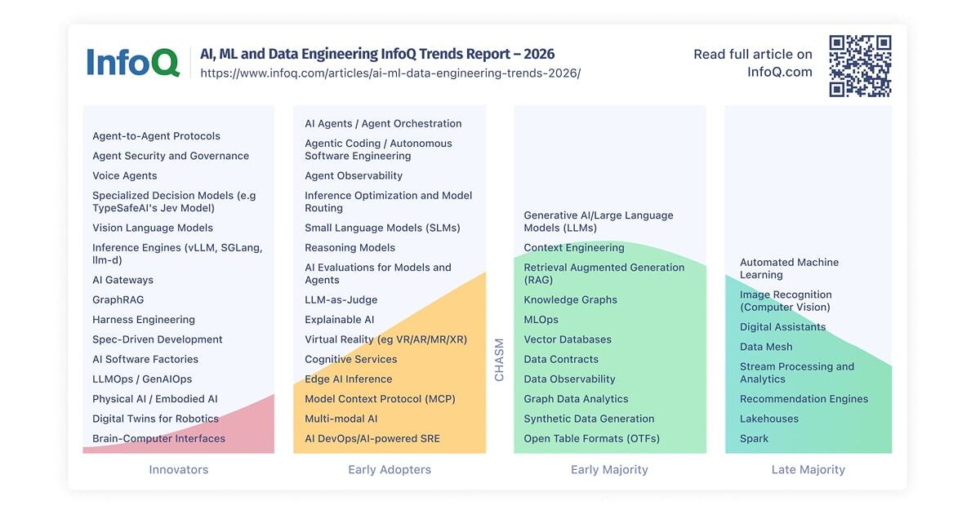Click 'Read full article on InfoQ.com' text
Image resolution: width=980 pixels, height=514 pixels.
[753, 63]
